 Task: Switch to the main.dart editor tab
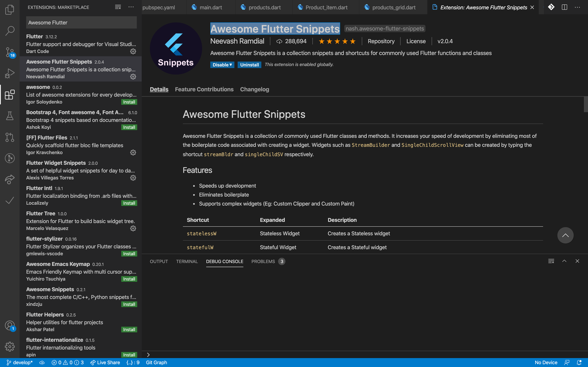click(x=211, y=7)
